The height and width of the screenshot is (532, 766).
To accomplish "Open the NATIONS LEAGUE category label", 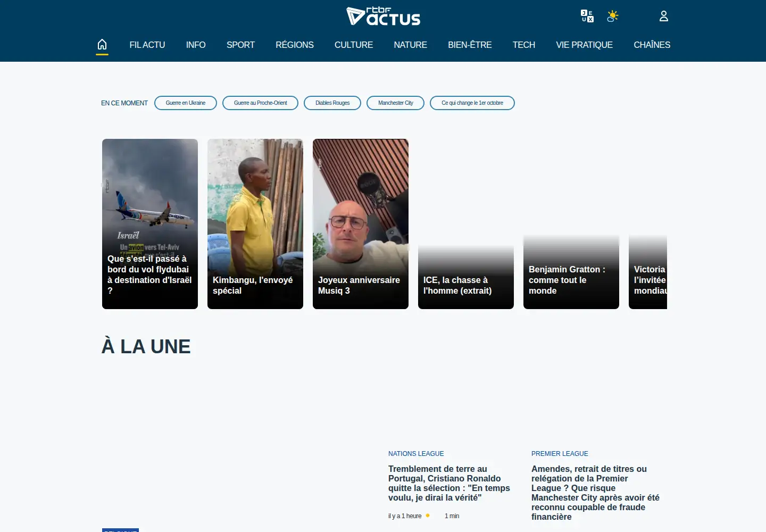I will tap(416, 454).
